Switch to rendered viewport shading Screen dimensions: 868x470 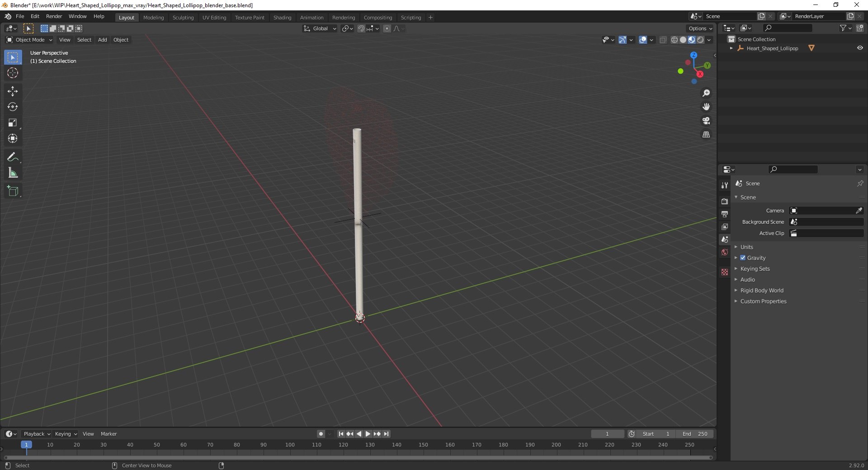coord(700,40)
